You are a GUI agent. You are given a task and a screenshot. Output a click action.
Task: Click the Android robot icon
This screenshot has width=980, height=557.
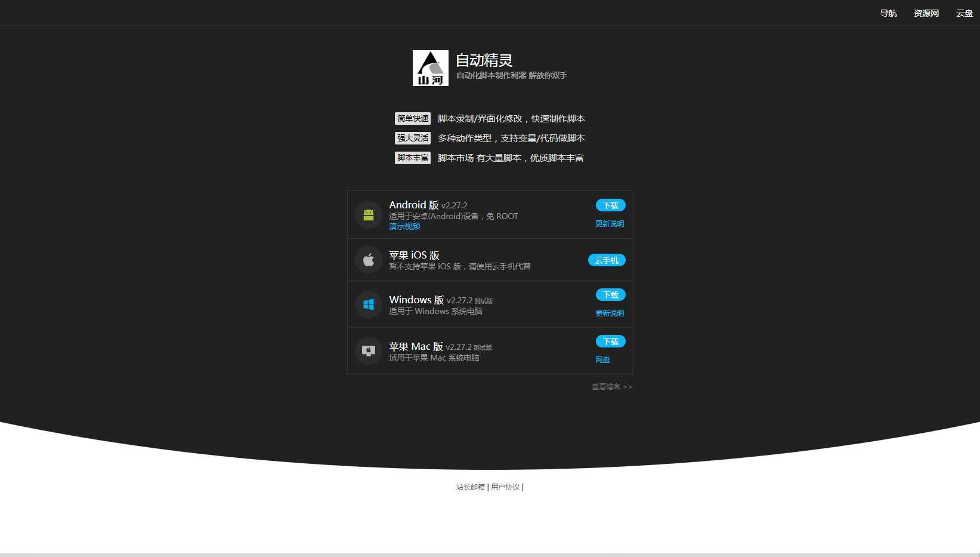tap(369, 215)
